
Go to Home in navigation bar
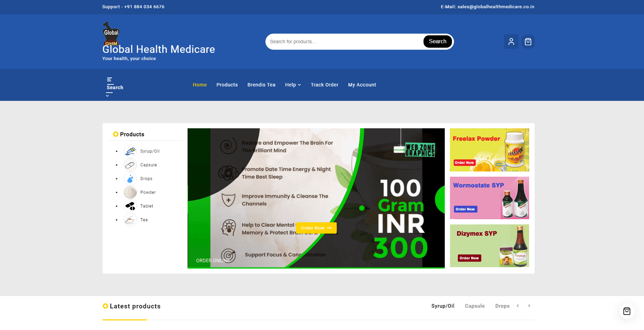pos(200,85)
